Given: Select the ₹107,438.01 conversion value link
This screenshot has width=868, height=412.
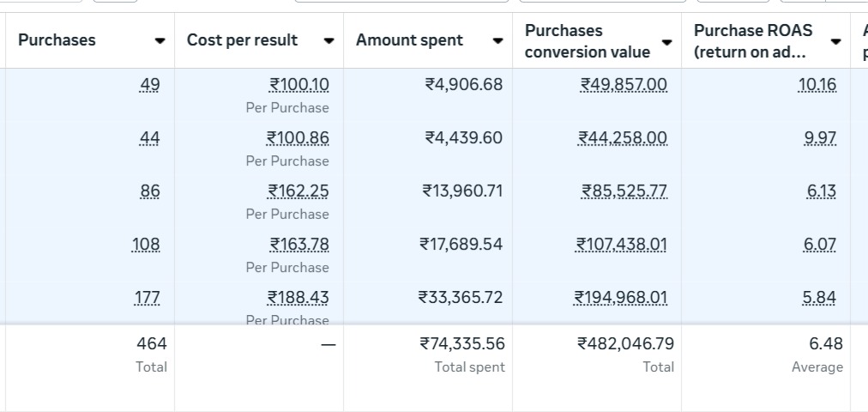Looking at the screenshot, I should pyautogui.click(x=621, y=245).
